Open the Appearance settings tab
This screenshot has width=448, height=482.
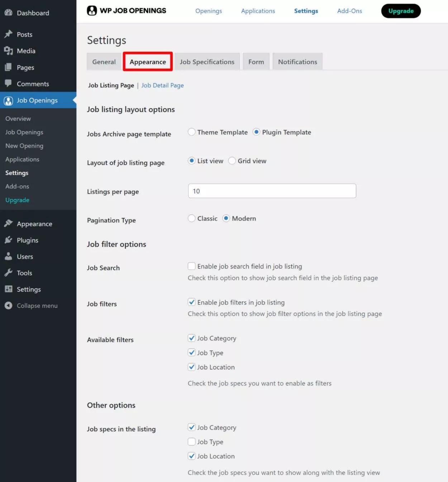(148, 62)
